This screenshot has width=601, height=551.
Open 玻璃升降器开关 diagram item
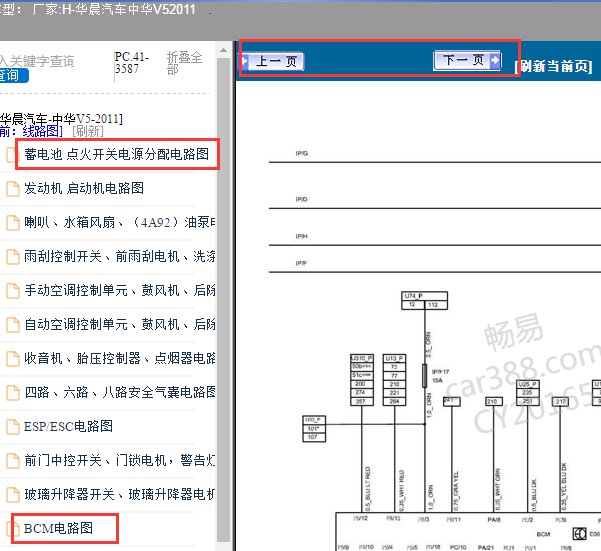[120, 495]
